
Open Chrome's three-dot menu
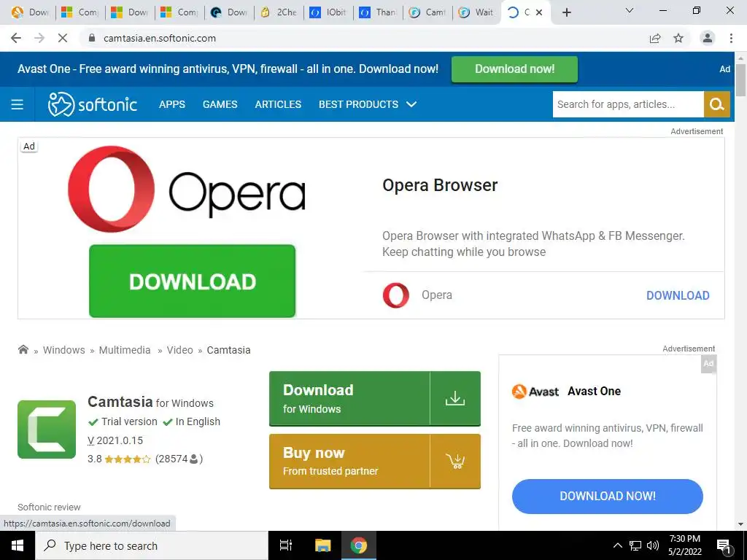pyautogui.click(x=731, y=38)
